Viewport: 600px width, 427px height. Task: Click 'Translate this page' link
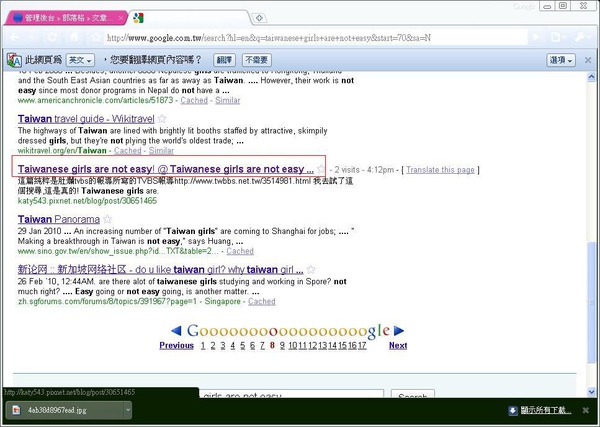440,169
